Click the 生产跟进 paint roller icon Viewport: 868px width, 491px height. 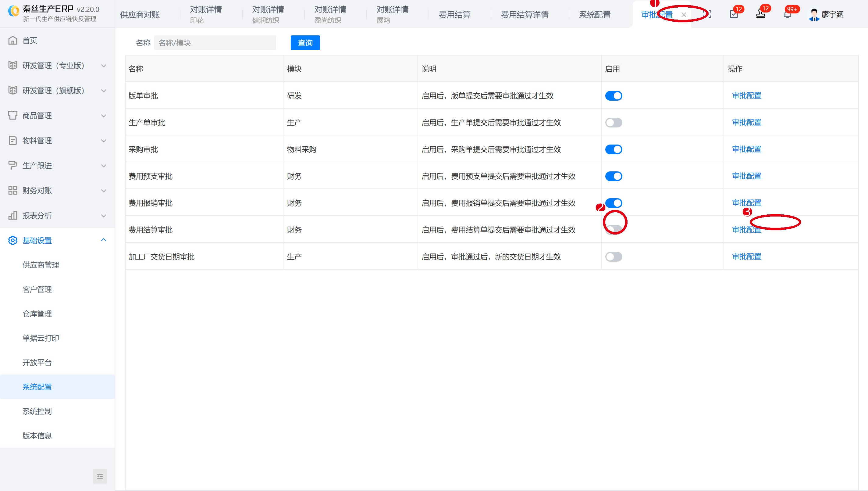tap(13, 165)
